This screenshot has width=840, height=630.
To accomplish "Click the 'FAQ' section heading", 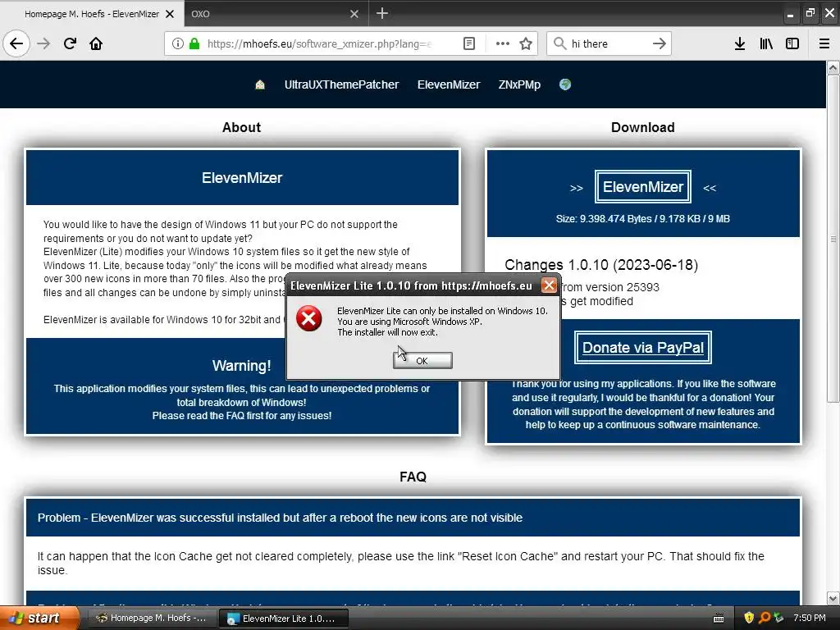I will pos(413,477).
